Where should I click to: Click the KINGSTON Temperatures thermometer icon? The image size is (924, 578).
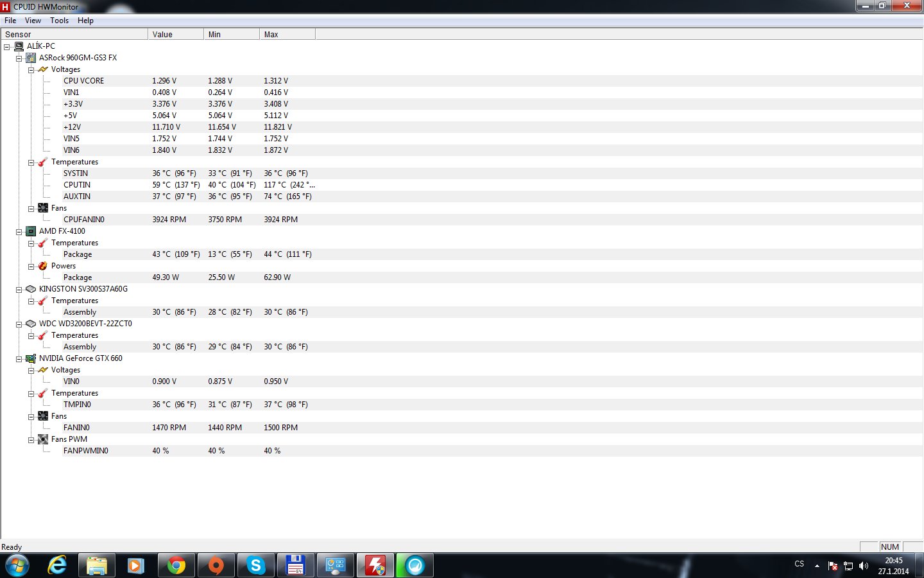point(43,301)
